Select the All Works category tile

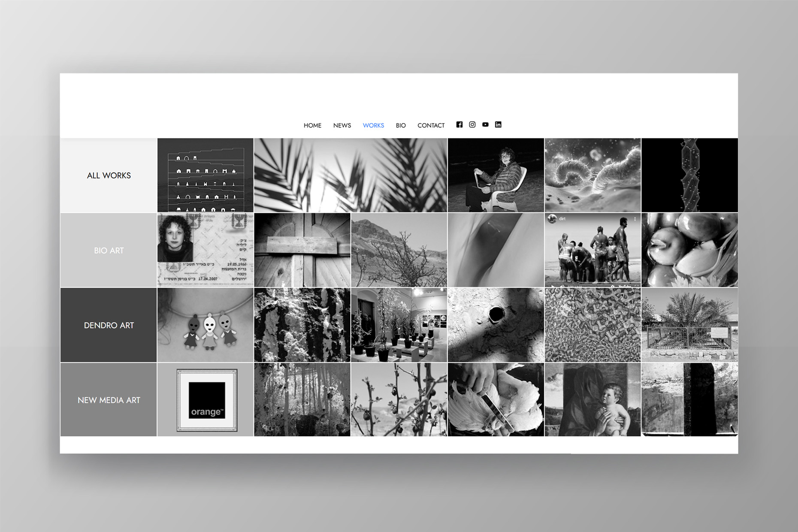click(x=109, y=175)
